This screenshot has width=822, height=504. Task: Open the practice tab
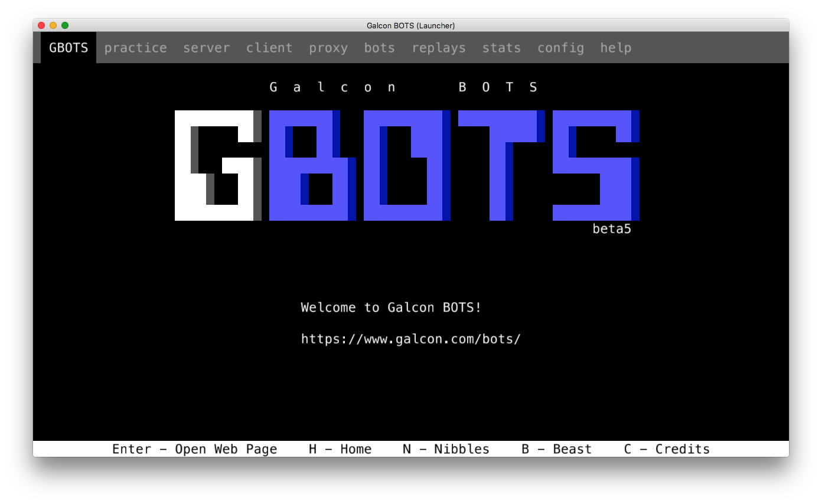[136, 48]
